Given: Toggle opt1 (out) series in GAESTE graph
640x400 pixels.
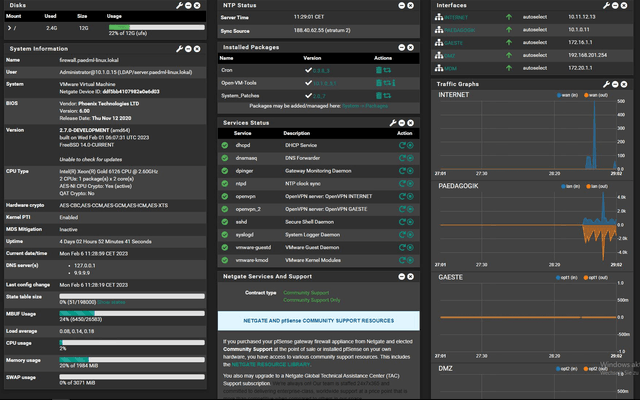Looking at the screenshot, I should tap(596, 278).
